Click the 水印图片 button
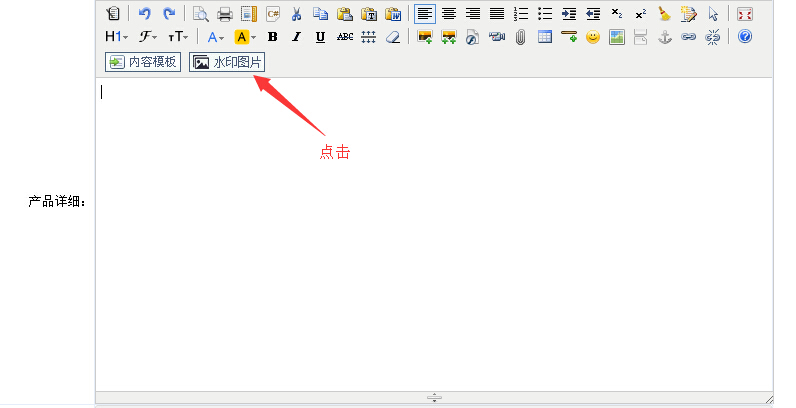 (227, 62)
